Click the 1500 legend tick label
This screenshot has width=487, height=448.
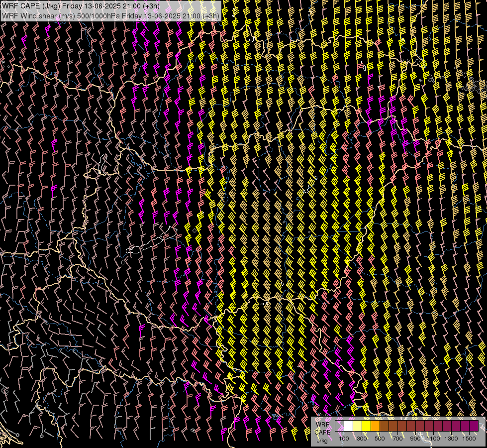tap(469, 439)
